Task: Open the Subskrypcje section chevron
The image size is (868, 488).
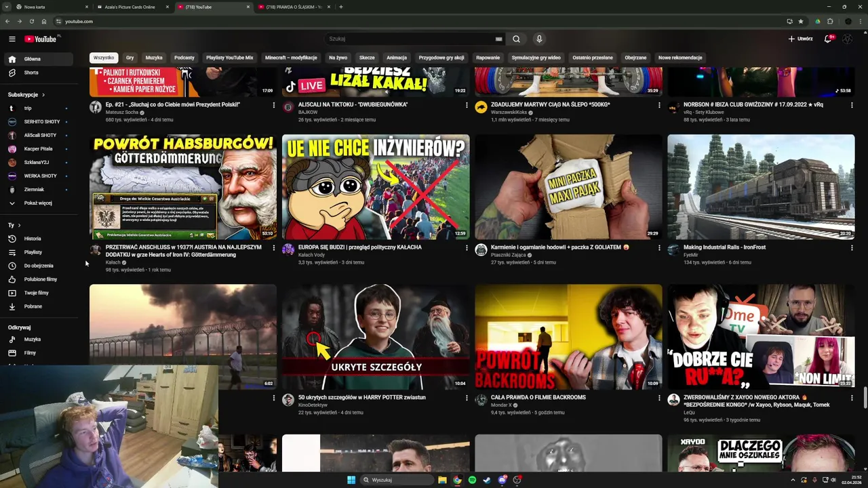Action: point(43,95)
